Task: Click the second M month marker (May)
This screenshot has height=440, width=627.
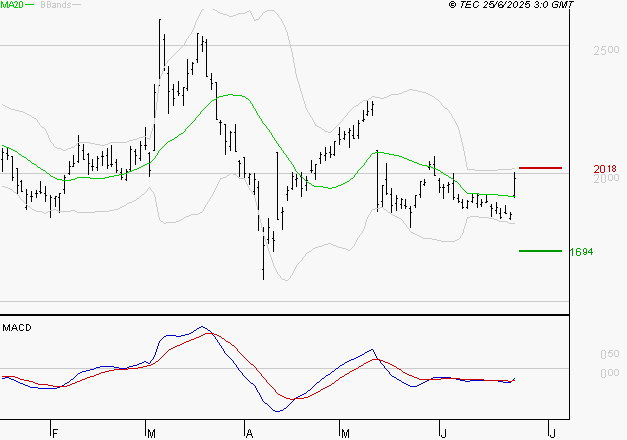Action: click(x=345, y=434)
